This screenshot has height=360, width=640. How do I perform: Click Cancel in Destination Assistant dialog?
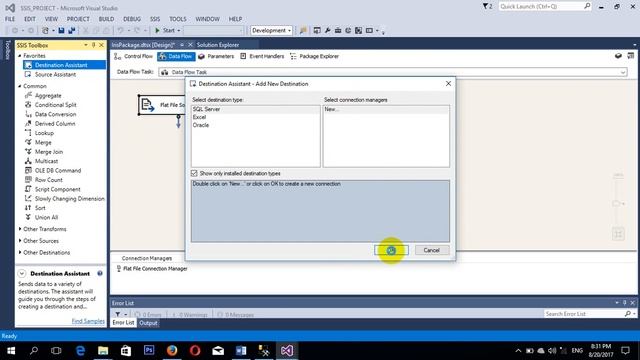coord(432,250)
